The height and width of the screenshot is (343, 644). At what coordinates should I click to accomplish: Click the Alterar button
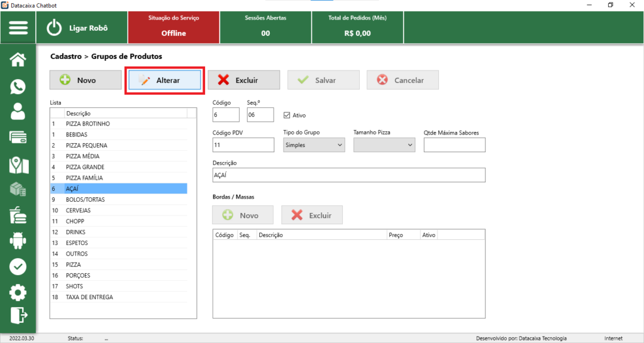tap(164, 80)
